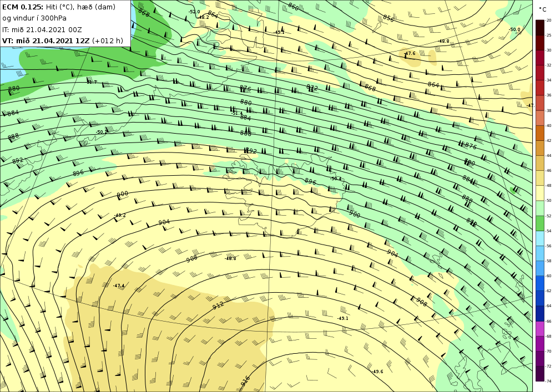This screenshot has width=555, height=392.
Task: Click the '-38' tick label on the legend
Action: point(548,111)
